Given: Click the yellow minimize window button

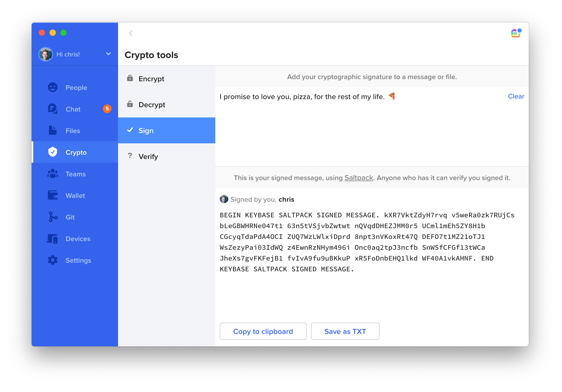Looking at the screenshot, I should tap(53, 33).
